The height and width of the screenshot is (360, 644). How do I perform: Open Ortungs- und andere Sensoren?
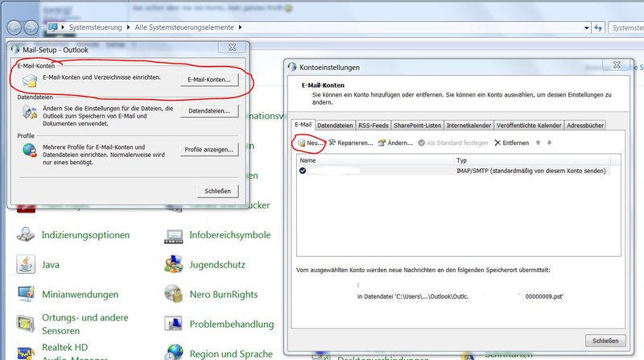(x=85, y=325)
